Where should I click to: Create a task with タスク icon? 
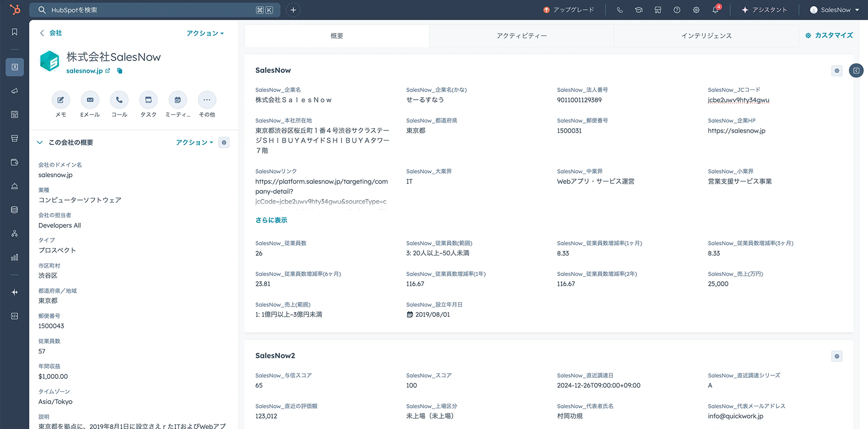[148, 100]
